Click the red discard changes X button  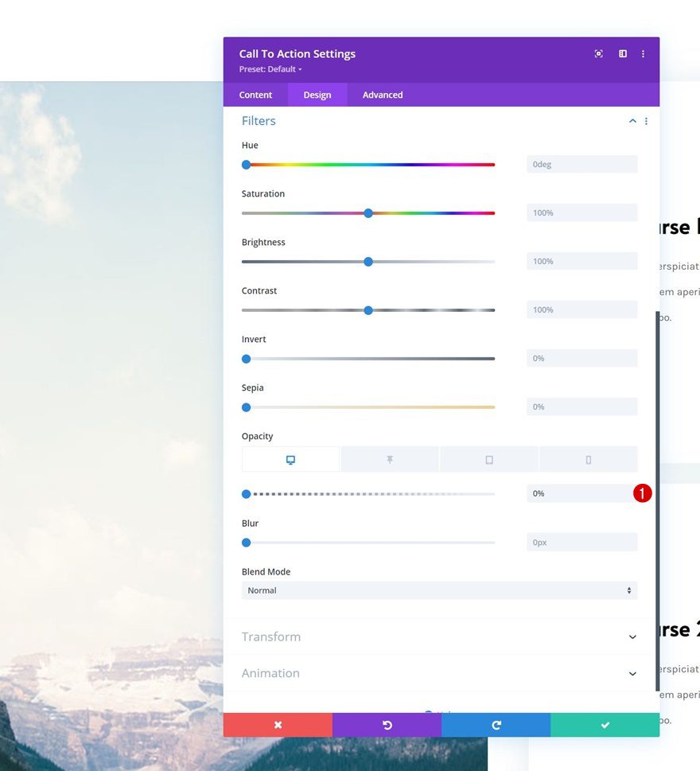tap(278, 725)
